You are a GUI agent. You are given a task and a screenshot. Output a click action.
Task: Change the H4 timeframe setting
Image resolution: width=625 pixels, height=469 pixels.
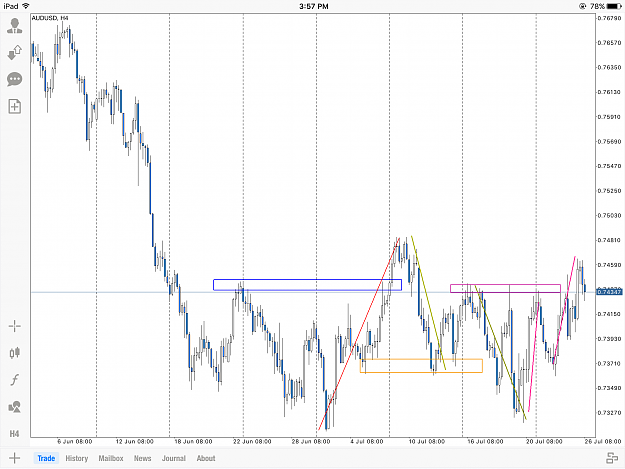(14, 434)
